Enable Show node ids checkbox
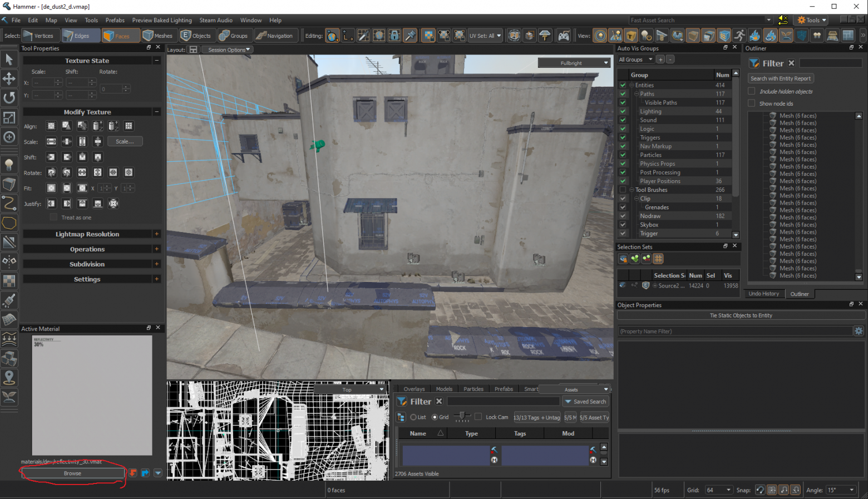Screen dimensions: 868x499 coord(752,103)
